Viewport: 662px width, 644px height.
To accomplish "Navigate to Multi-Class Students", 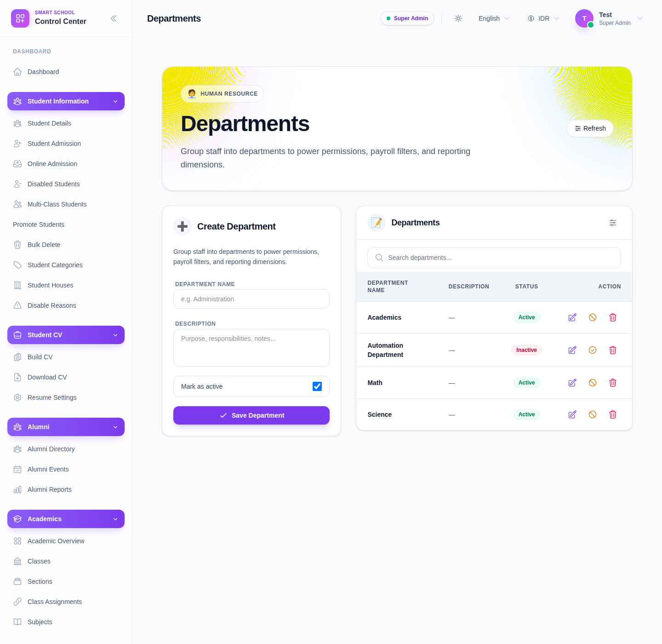I will pos(66,204).
